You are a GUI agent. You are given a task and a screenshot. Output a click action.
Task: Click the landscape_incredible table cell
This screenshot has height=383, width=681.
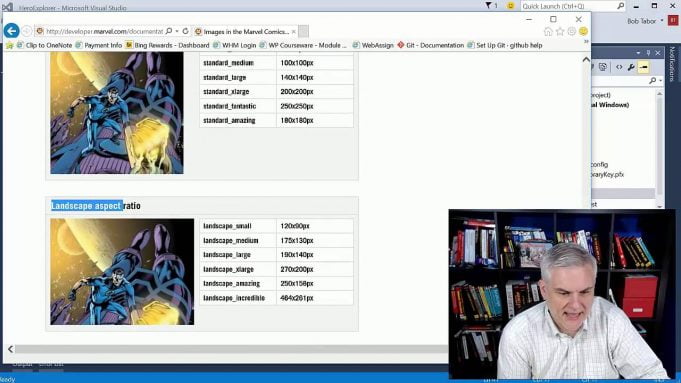pos(238,298)
